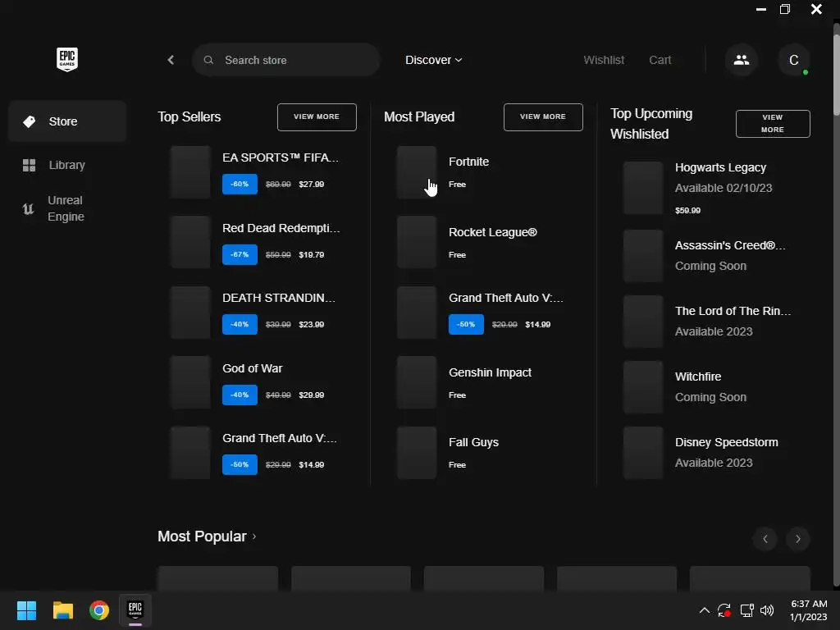Expand the Discover dropdown
This screenshot has width=840, height=630.
pos(433,60)
